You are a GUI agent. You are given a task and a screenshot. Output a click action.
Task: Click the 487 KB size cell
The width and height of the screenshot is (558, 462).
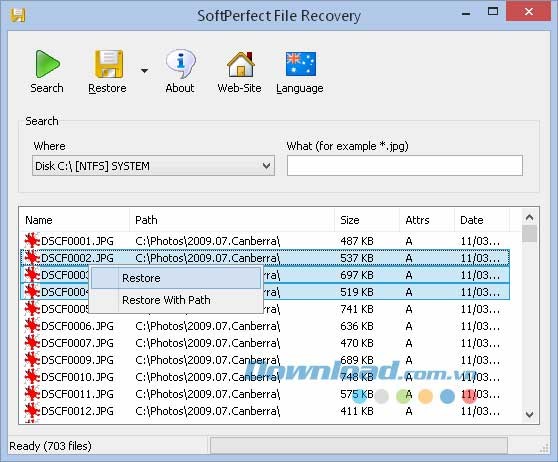pos(357,241)
